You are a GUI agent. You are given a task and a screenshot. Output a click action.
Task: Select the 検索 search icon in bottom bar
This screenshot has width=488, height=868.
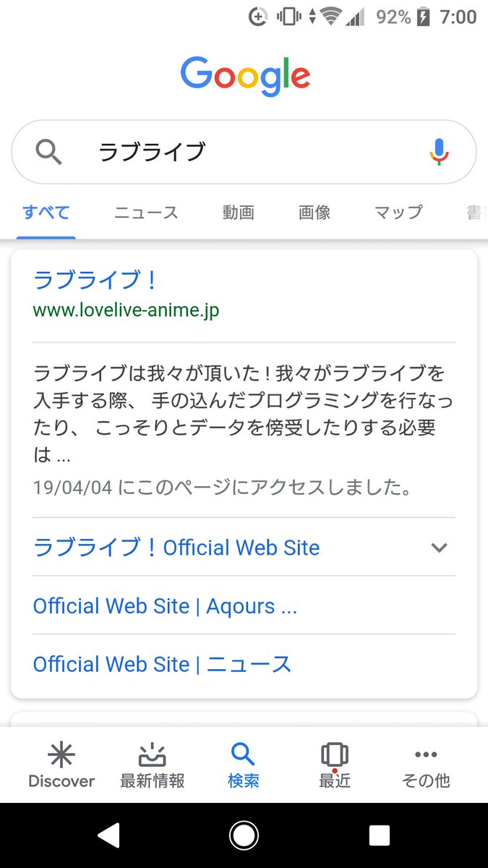coord(243,755)
